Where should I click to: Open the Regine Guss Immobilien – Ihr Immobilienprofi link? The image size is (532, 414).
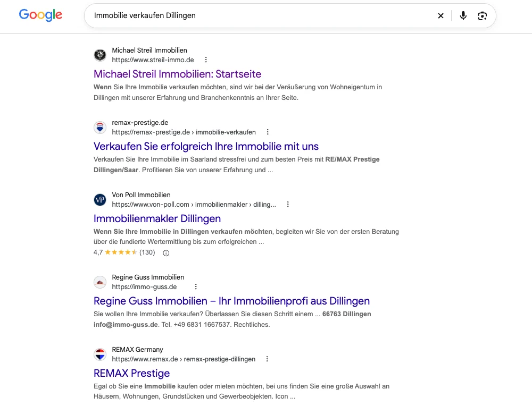(x=232, y=301)
